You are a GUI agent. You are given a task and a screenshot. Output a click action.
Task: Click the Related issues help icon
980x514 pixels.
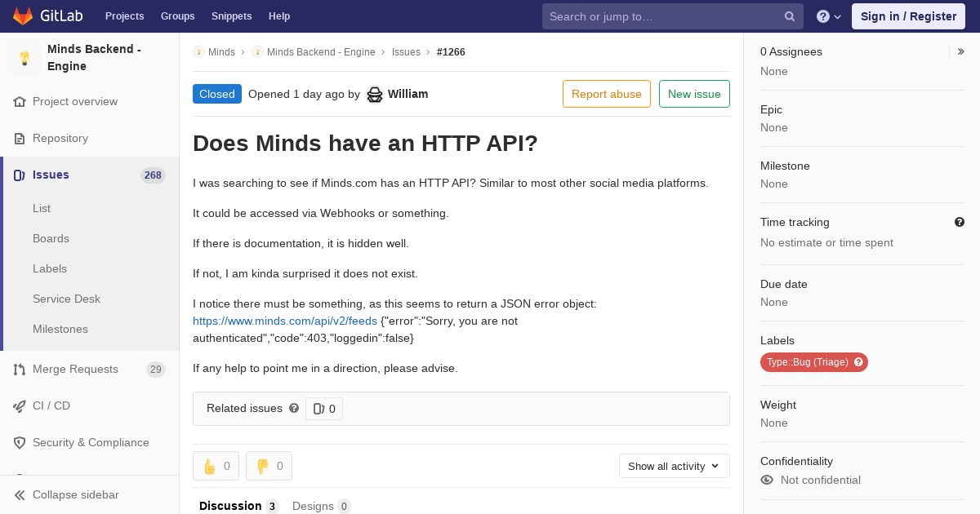pyautogui.click(x=294, y=408)
